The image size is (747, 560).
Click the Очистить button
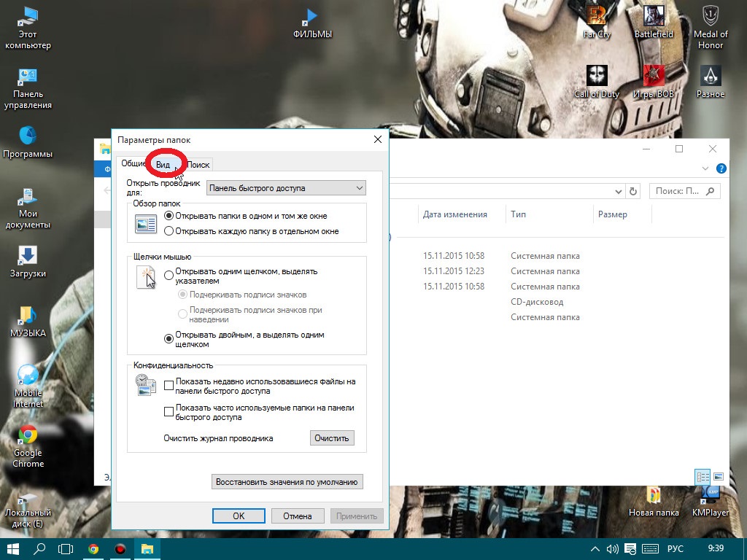click(332, 438)
